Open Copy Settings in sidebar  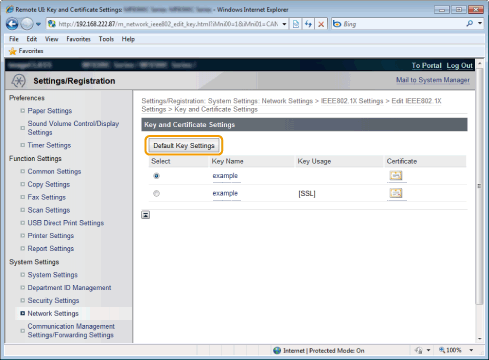tap(49, 184)
